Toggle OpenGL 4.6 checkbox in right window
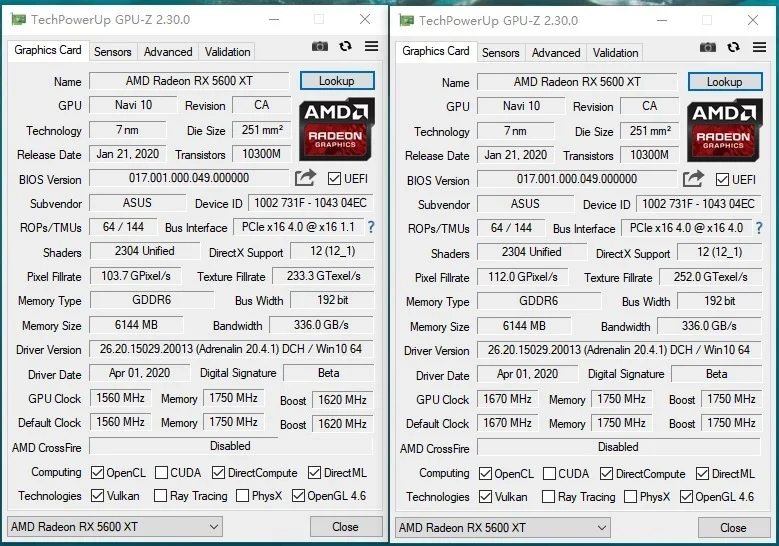Screen dimensions: 779x546 [x=686, y=496]
